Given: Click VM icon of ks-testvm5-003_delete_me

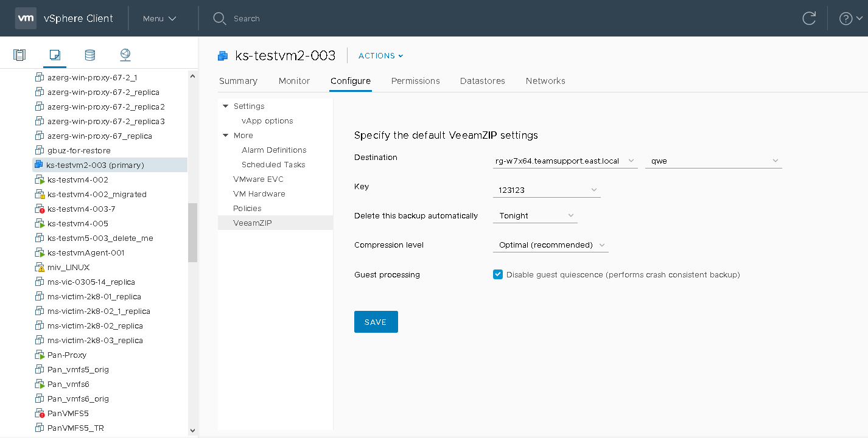Looking at the screenshot, I should click(x=40, y=238).
